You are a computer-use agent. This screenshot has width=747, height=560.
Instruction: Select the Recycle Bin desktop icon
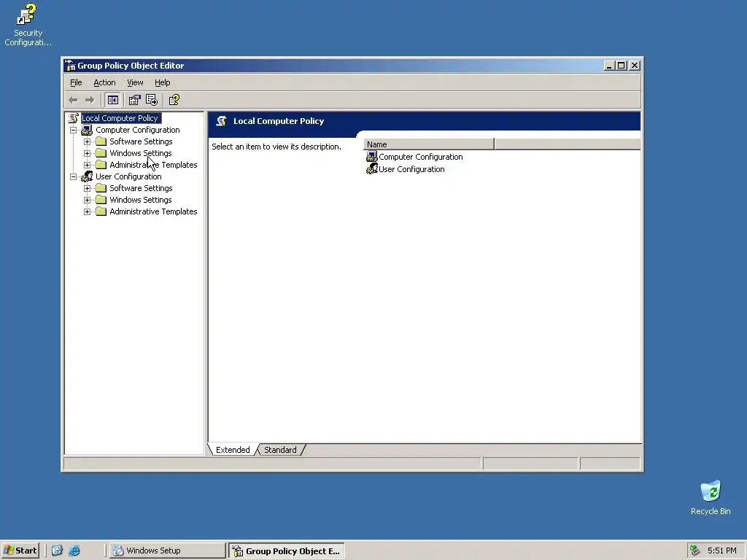coord(711,497)
